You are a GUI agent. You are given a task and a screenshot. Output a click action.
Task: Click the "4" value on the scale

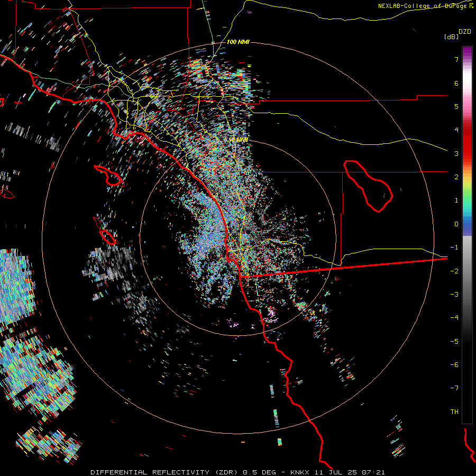point(456,130)
